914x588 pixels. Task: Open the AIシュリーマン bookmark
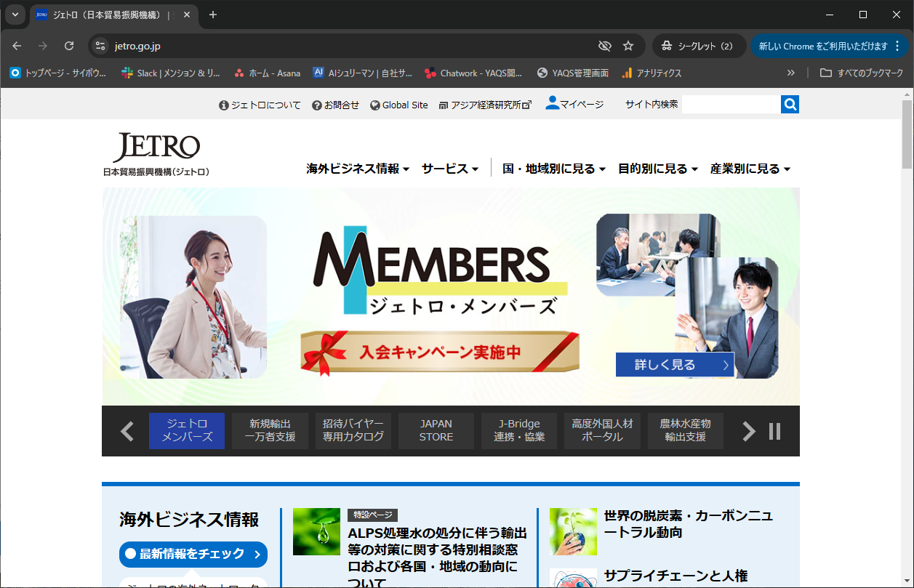click(362, 73)
